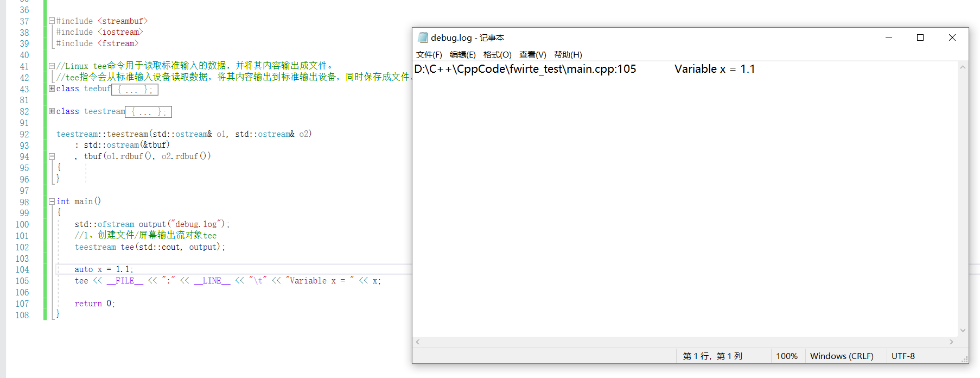Click the Notepad document icon in title bar

(x=423, y=37)
